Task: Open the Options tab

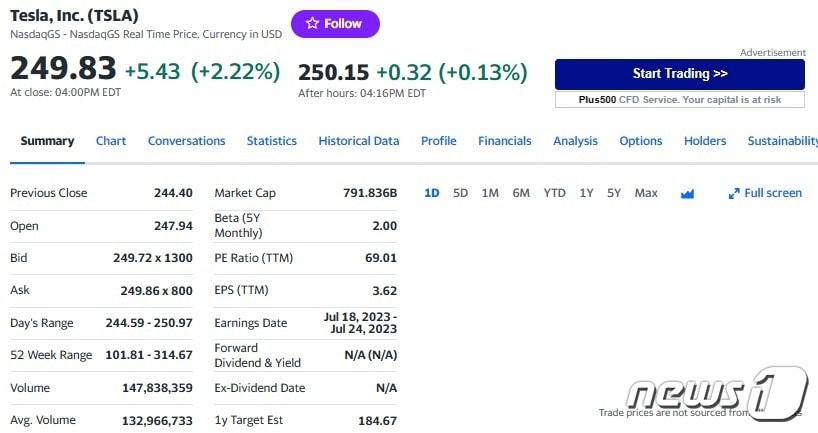Action: point(641,141)
